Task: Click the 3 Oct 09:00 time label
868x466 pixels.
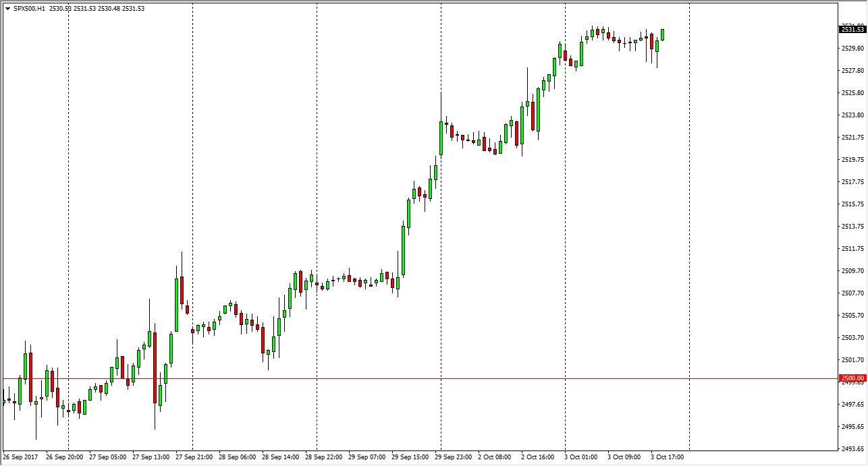Action: (x=624, y=457)
